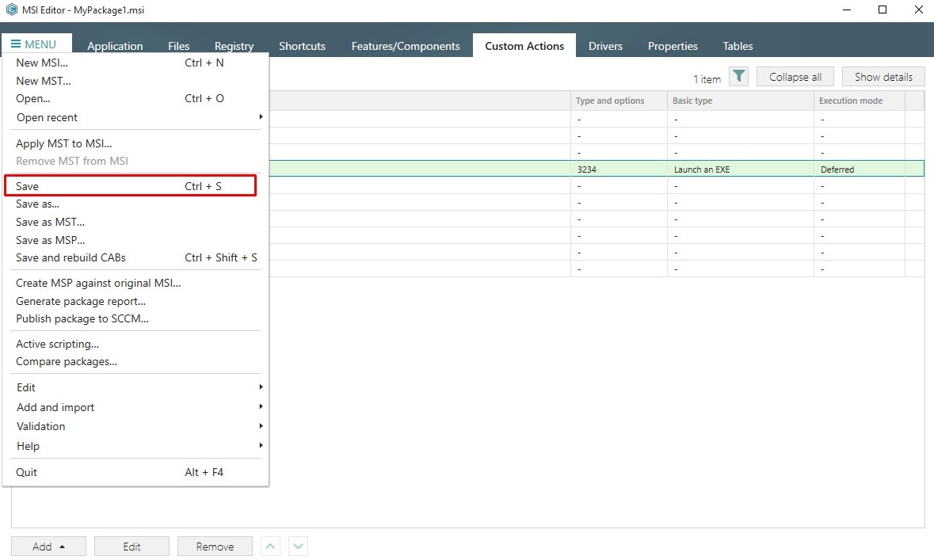Screen dimensions: 934x560
Task: Sort by Execution mode column header
Action: tap(860, 101)
